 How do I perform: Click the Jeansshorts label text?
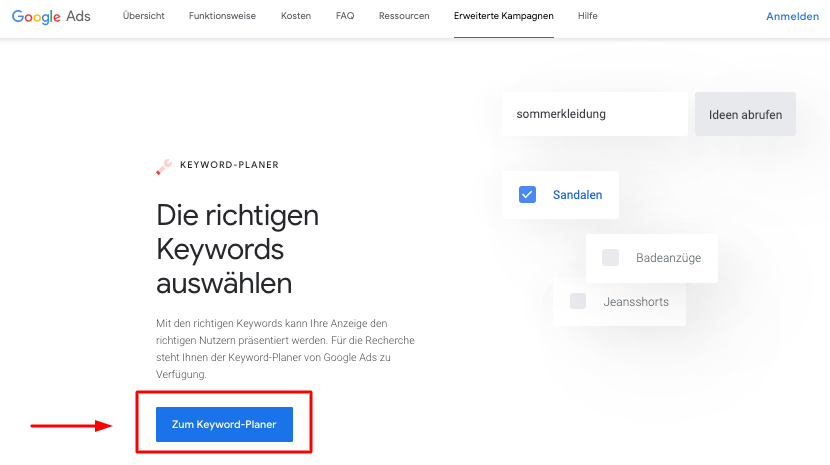(x=636, y=302)
